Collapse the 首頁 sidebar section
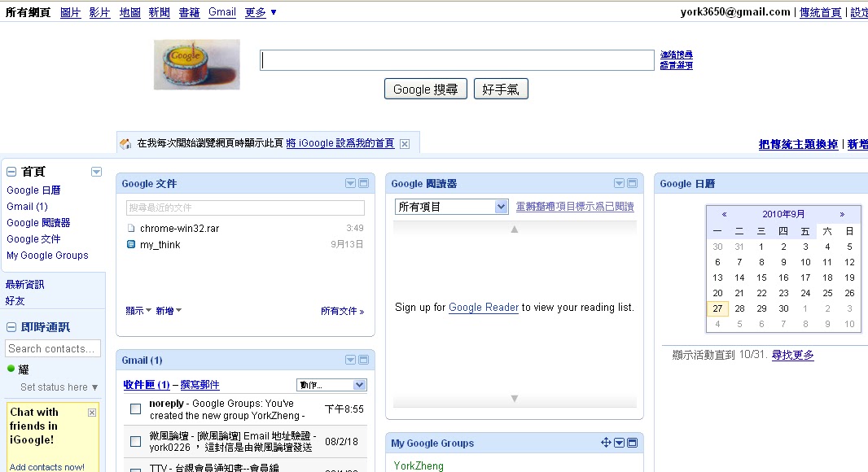The image size is (868, 472). pyautogui.click(x=11, y=172)
